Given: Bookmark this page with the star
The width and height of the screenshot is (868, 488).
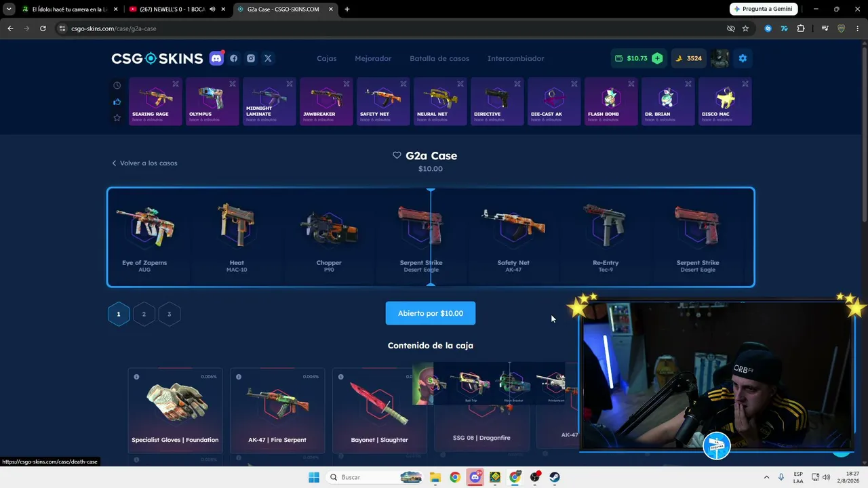Looking at the screenshot, I should 745,28.
